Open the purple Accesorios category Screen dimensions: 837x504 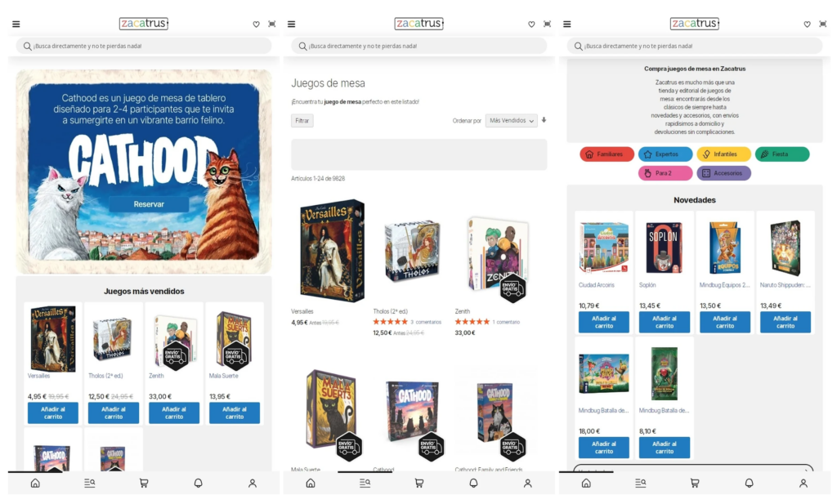tap(723, 173)
